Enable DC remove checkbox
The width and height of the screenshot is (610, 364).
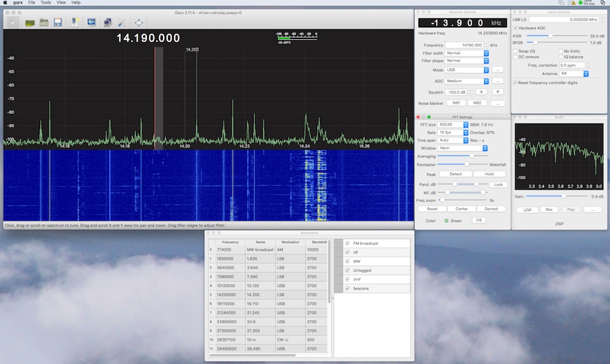515,57
